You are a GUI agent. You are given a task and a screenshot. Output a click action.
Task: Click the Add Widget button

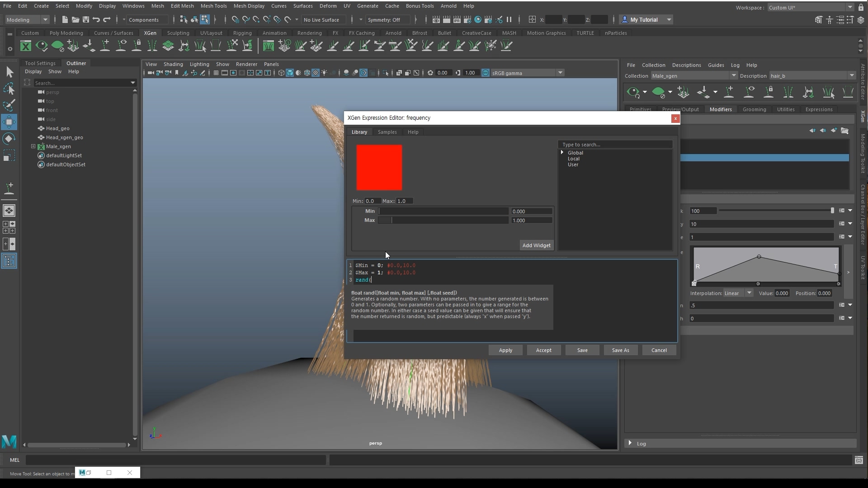pyautogui.click(x=536, y=245)
